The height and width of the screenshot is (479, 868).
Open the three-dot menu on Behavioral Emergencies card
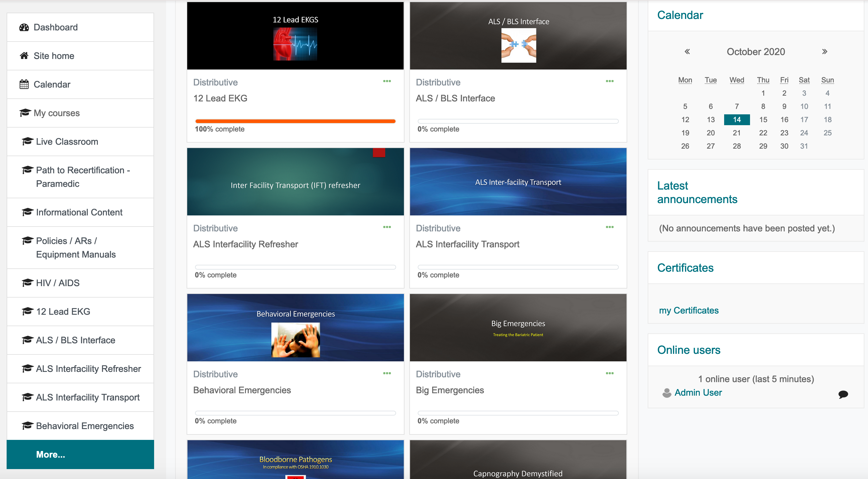point(387,373)
